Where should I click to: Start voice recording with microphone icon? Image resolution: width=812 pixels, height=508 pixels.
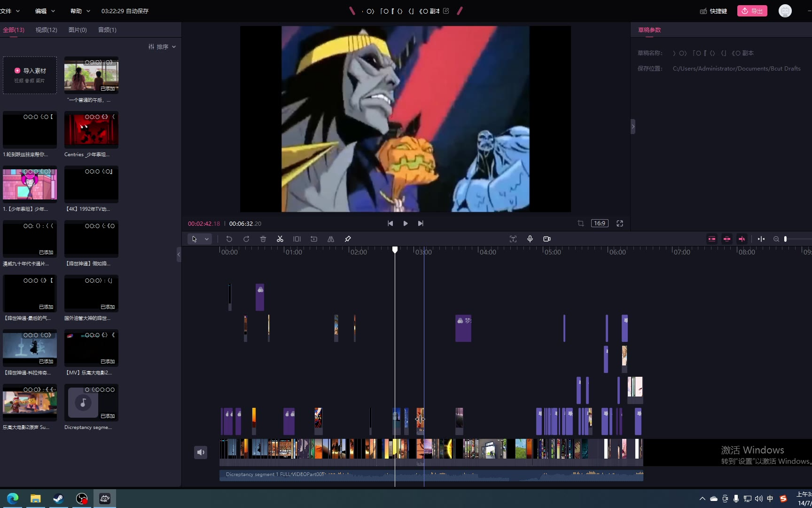pos(530,239)
